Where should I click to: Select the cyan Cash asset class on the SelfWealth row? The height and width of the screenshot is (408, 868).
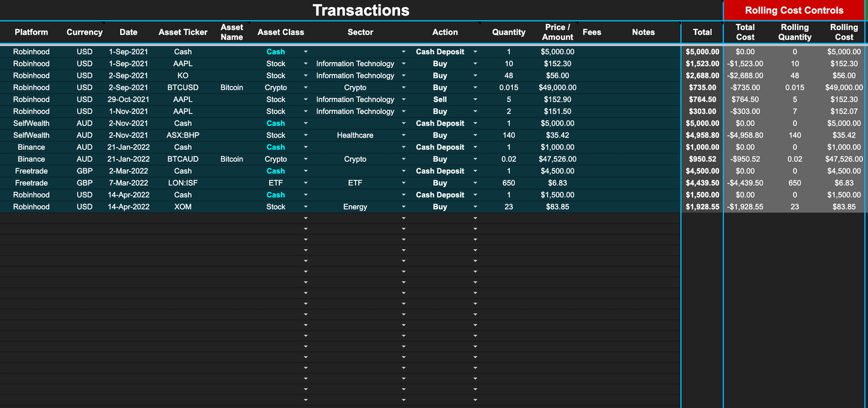pyautogui.click(x=276, y=123)
